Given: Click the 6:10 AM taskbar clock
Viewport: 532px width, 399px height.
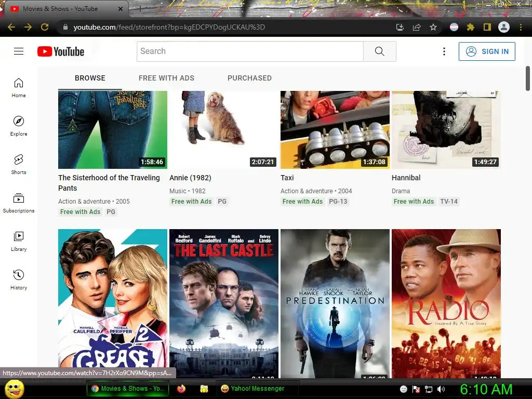Looking at the screenshot, I should click(486, 389).
